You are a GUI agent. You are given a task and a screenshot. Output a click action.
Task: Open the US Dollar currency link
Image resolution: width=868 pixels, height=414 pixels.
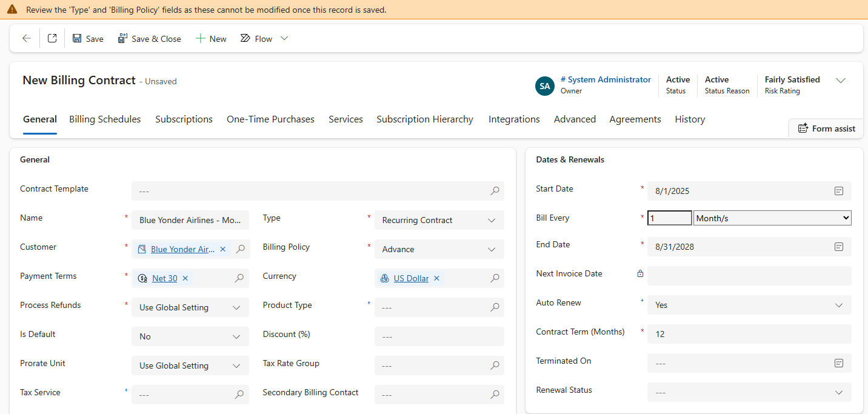(411, 278)
